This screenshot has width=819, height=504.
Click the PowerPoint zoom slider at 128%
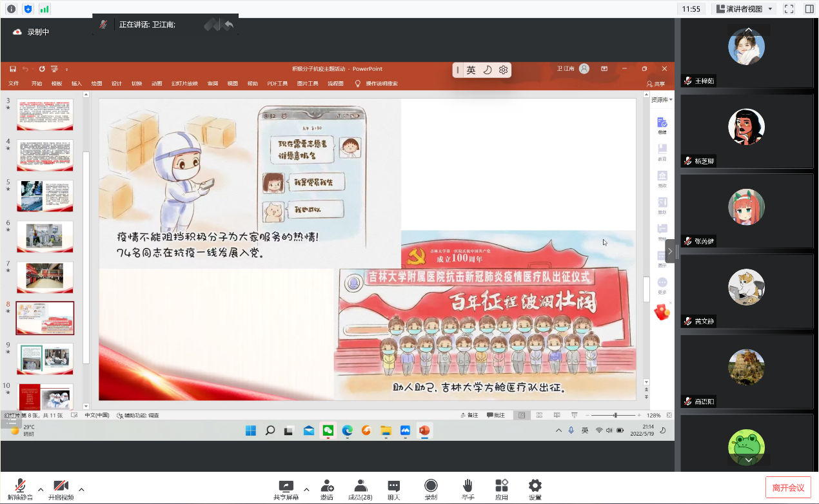click(615, 416)
